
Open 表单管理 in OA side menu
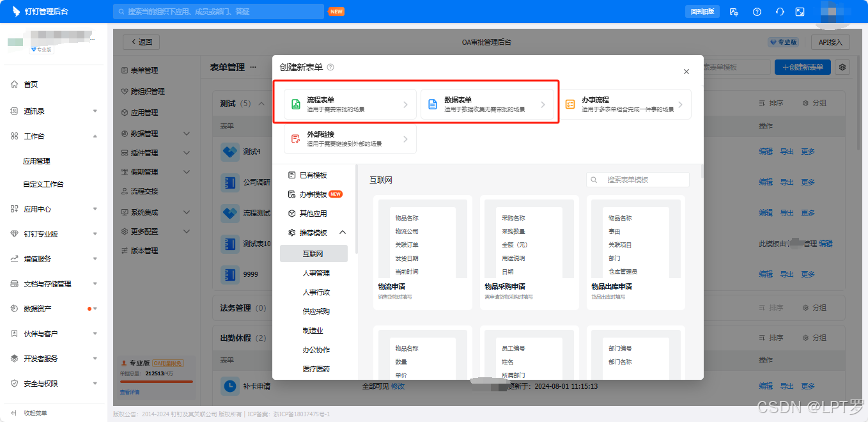click(144, 70)
